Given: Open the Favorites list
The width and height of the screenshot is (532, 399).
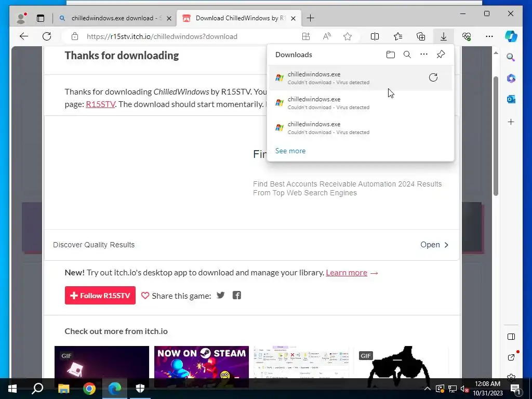Looking at the screenshot, I should (397, 36).
